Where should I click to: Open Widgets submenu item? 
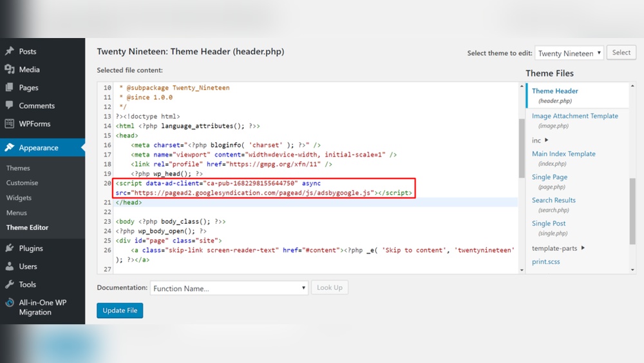tap(19, 198)
